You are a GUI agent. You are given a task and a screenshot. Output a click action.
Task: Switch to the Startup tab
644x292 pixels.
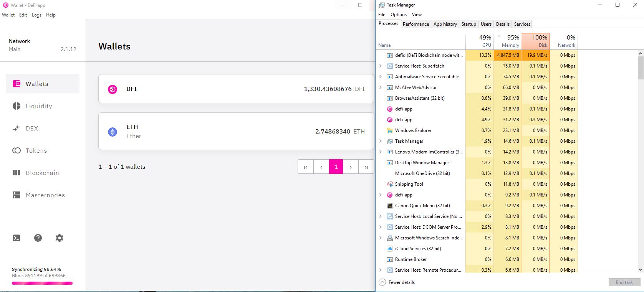tap(469, 24)
